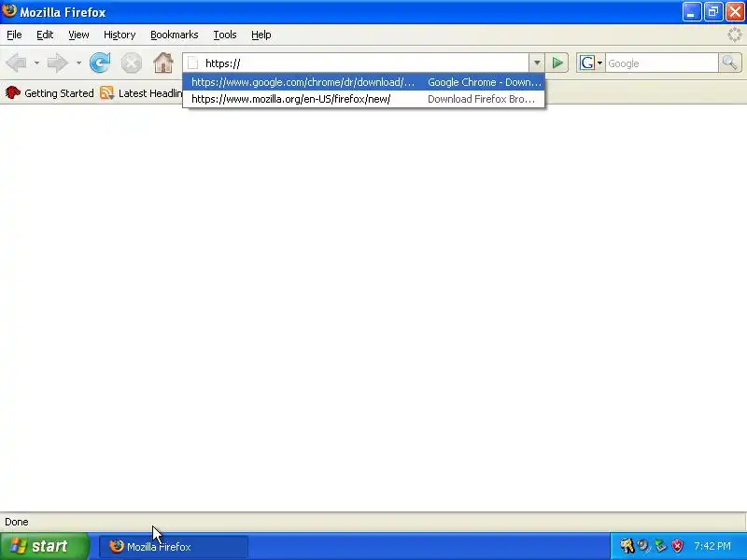Open forward history dropdown arrow

tap(78, 63)
